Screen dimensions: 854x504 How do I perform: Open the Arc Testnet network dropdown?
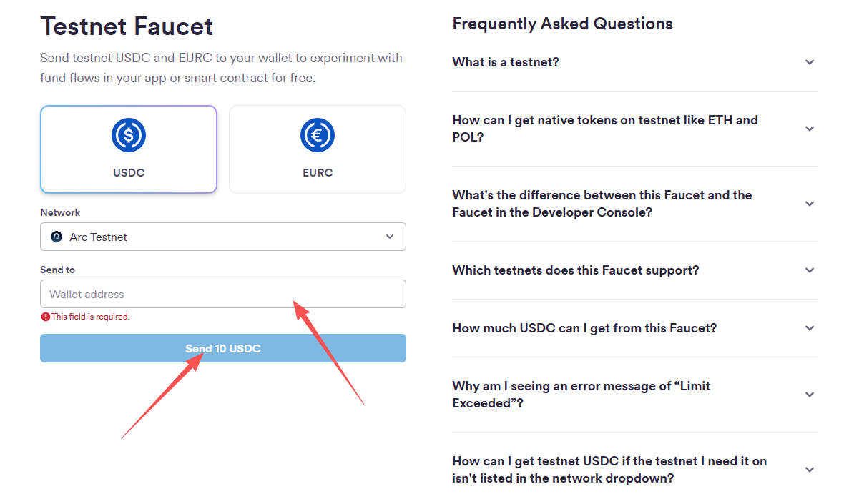coord(222,237)
